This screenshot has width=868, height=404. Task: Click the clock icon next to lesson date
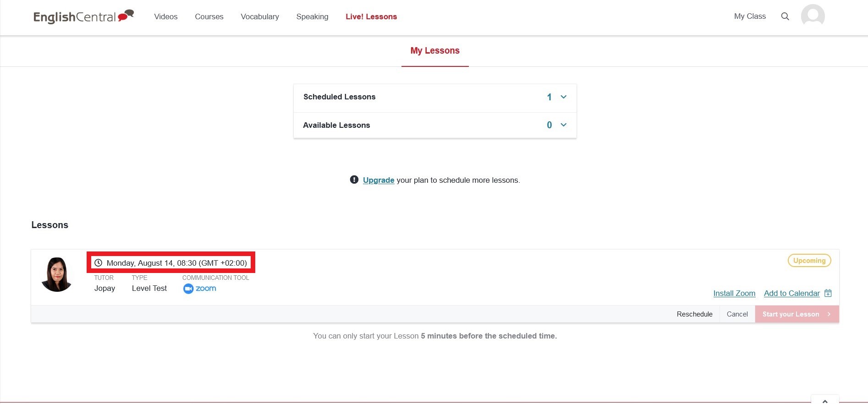coord(98,263)
